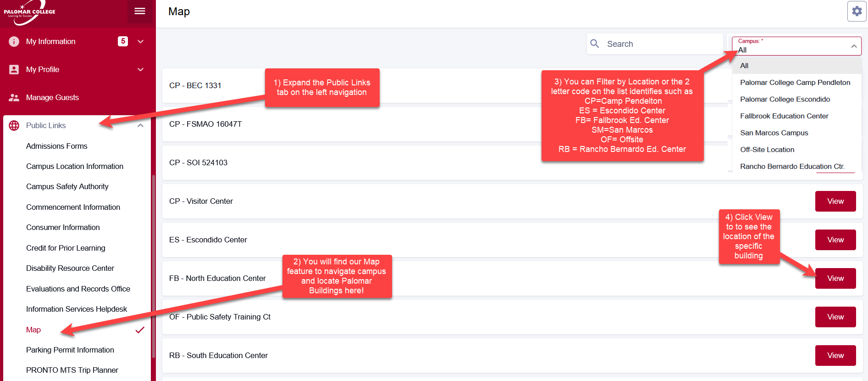Image resolution: width=868 pixels, height=381 pixels.
Task: Choose Palomar College Escondido option
Action: (x=797, y=99)
